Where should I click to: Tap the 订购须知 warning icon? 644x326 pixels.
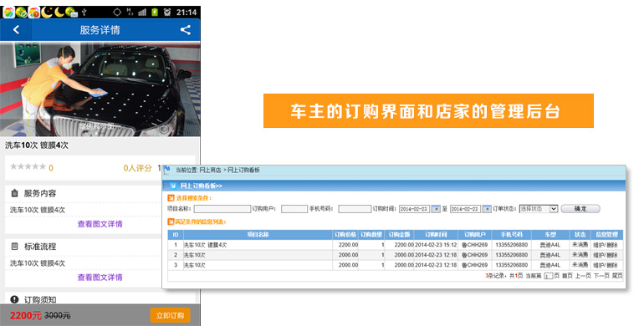(14, 299)
